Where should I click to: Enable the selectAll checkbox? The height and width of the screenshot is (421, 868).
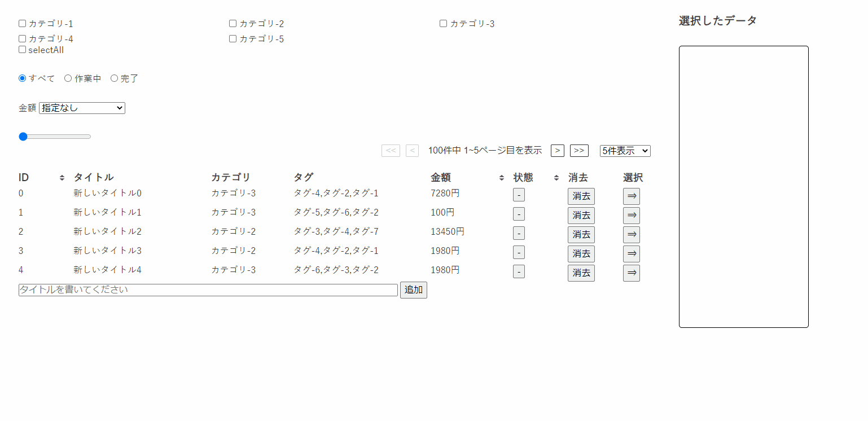(23, 50)
